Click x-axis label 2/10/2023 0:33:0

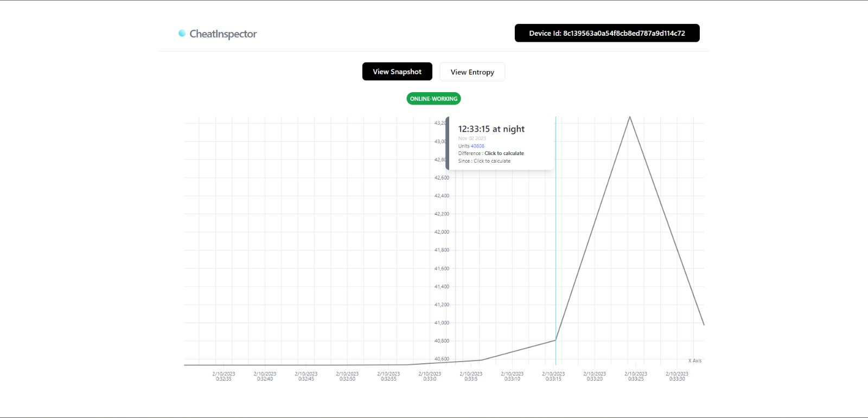point(430,376)
